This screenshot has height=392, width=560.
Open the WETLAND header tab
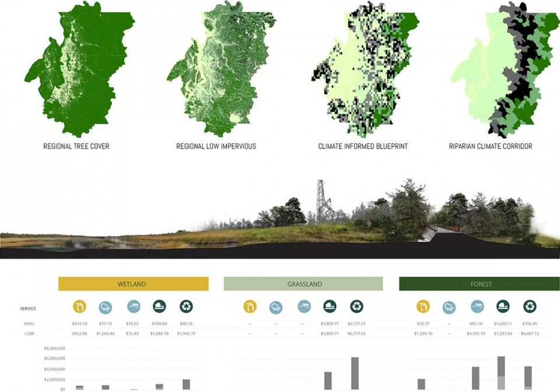(133, 284)
